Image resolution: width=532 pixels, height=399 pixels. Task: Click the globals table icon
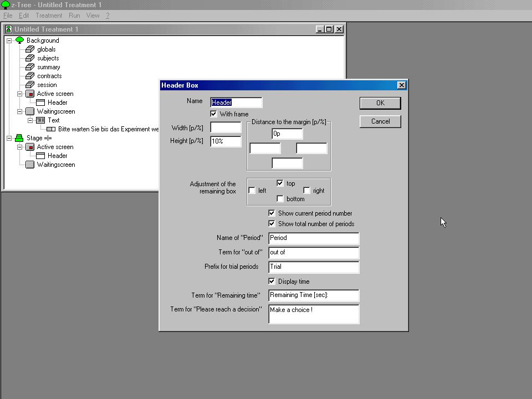coord(30,49)
